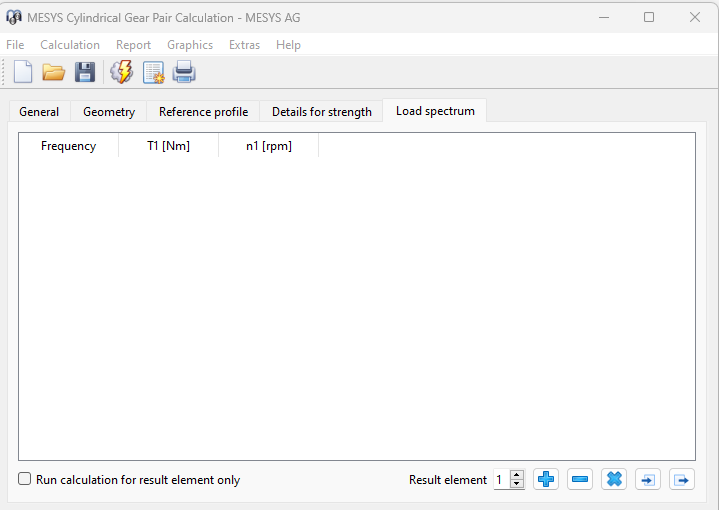Click into the Result element number field

pyautogui.click(x=501, y=480)
